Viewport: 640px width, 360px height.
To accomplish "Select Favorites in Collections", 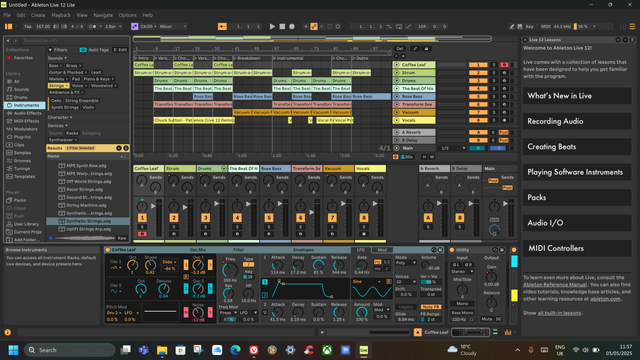I will [23, 58].
